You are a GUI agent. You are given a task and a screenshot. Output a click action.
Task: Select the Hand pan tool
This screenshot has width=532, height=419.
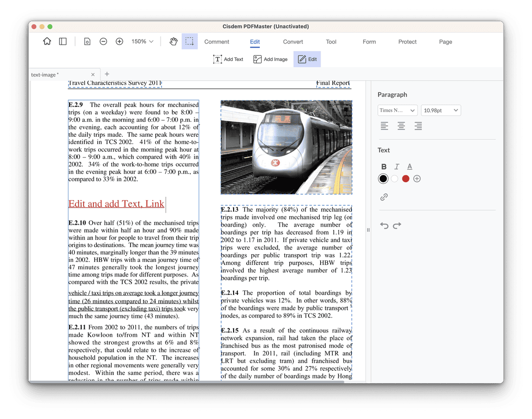[173, 42]
